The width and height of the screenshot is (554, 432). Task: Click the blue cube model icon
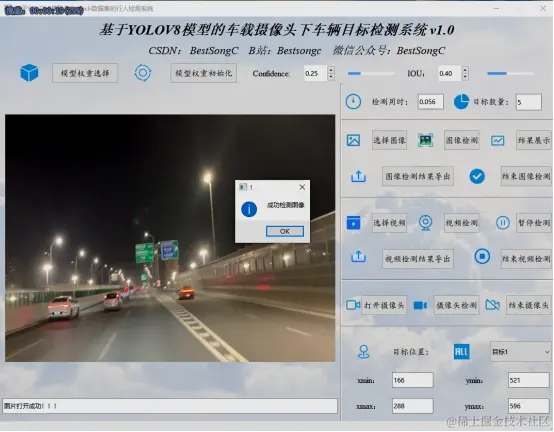point(29,73)
